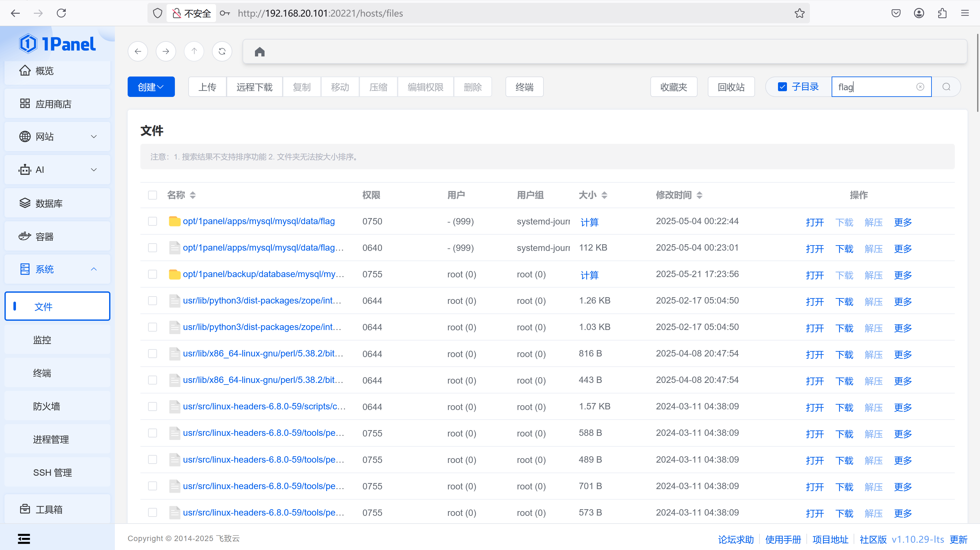The image size is (980, 550).
Task: Click the refresh directory icon
Action: pos(222,51)
